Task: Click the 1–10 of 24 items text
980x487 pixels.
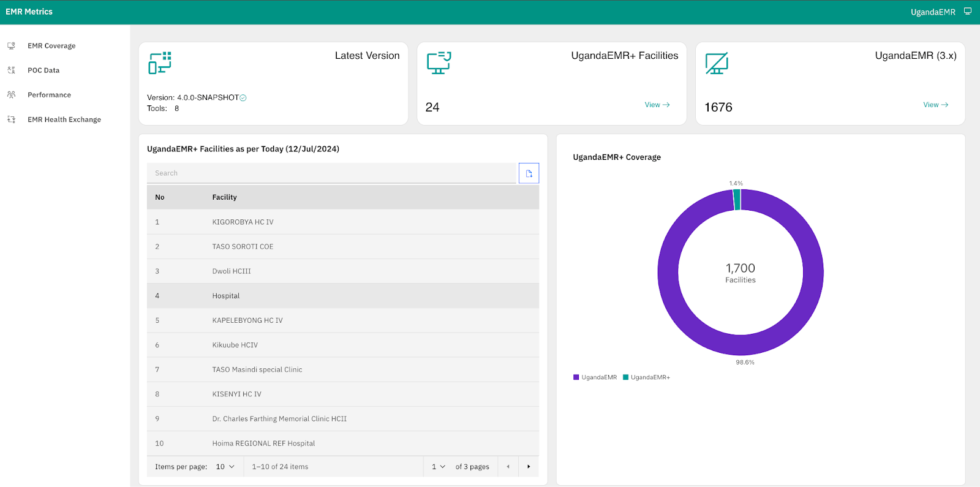Action: coord(280,467)
